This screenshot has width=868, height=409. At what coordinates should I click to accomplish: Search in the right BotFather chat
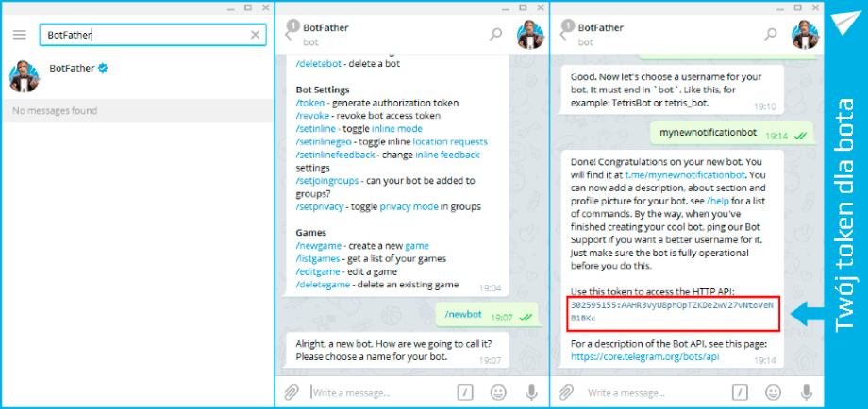pos(771,34)
